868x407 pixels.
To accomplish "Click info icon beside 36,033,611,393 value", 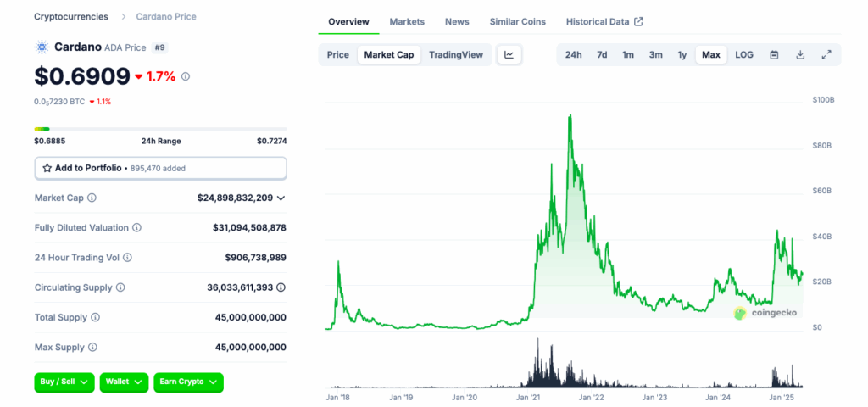I will [281, 287].
